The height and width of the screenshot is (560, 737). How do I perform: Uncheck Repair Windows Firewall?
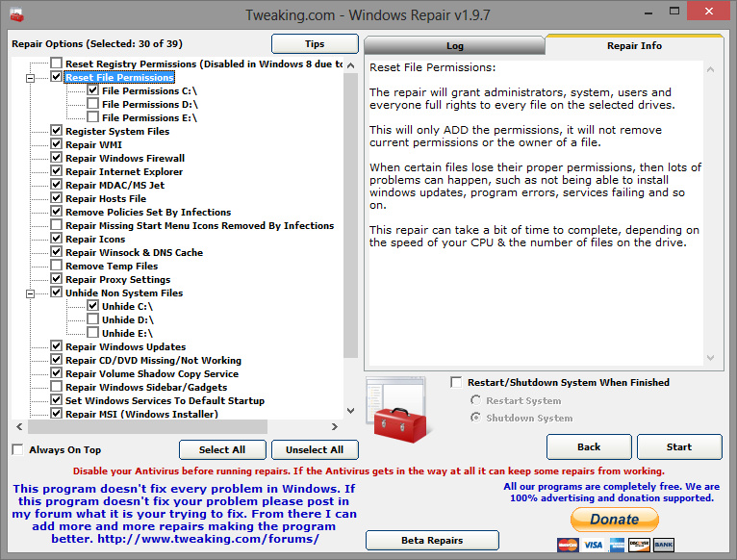coord(57,158)
